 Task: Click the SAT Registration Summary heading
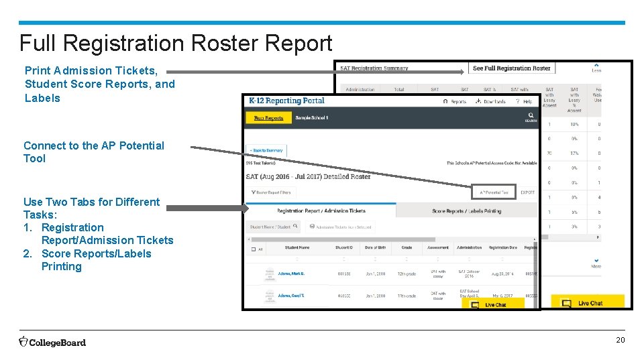tap(374, 68)
